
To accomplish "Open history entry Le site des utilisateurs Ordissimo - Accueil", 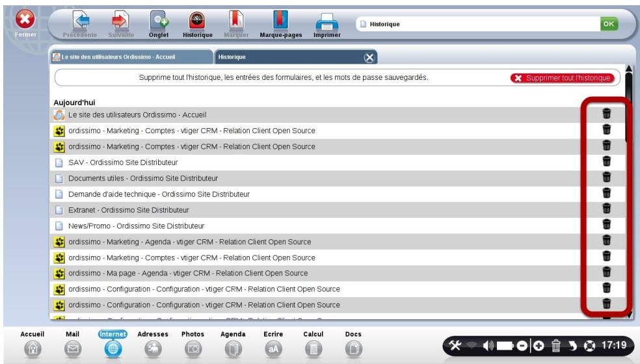I will point(137,115).
